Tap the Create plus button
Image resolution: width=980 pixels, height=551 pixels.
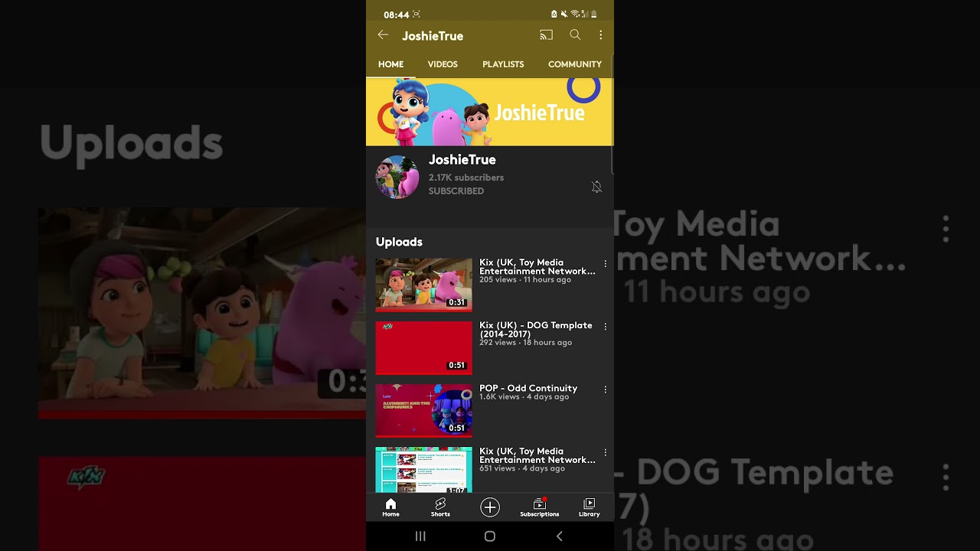[x=490, y=507]
